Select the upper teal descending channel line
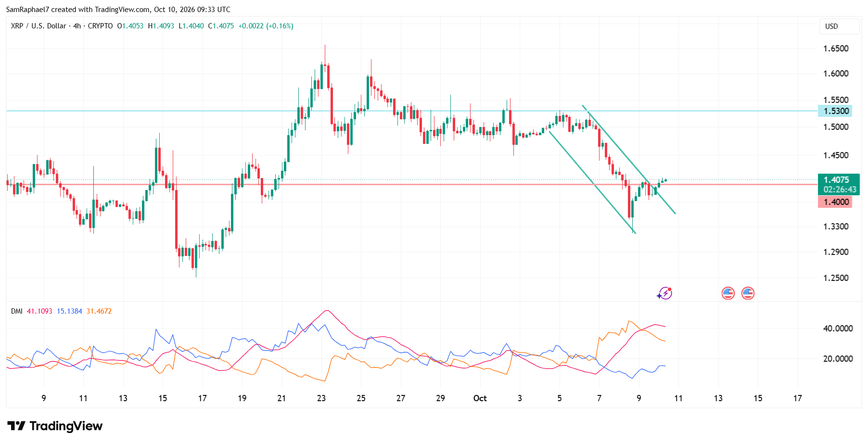This screenshot has height=444, width=868. coord(629,160)
